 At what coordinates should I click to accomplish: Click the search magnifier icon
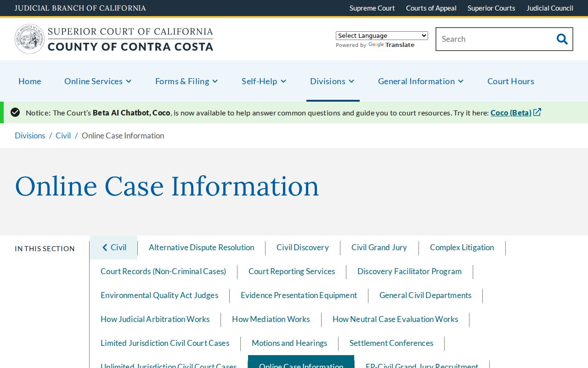click(562, 39)
